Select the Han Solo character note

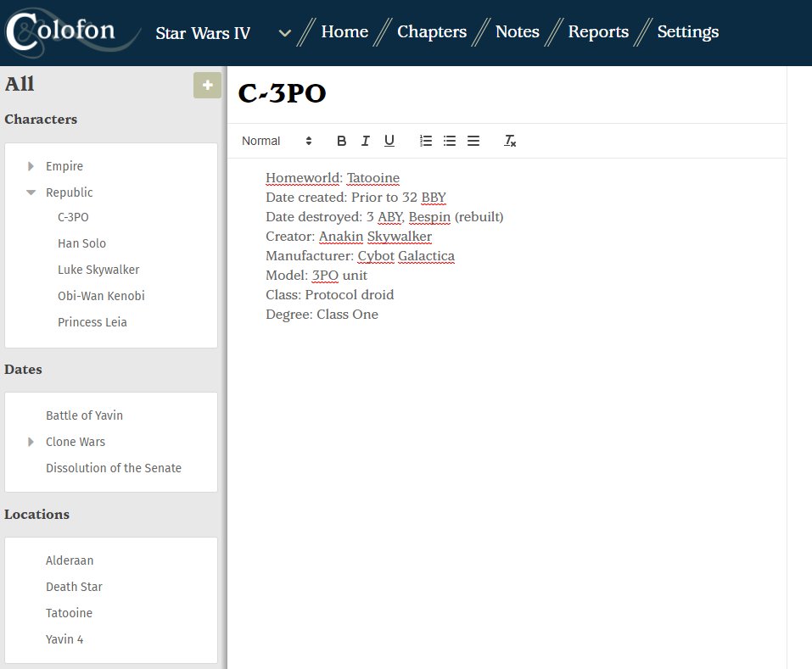pyautogui.click(x=81, y=243)
